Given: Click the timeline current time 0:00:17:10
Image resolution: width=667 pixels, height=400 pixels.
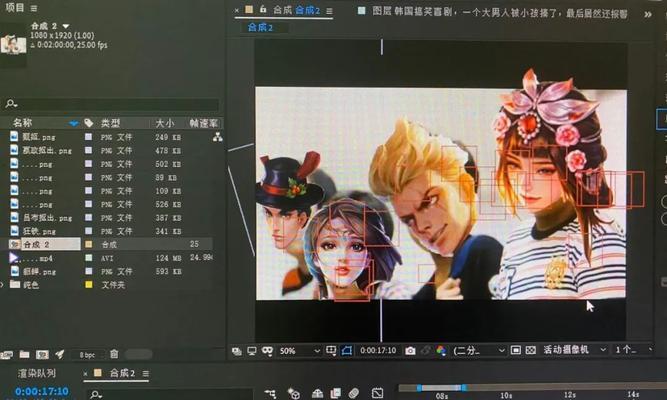Looking at the screenshot, I should [42, 391].
